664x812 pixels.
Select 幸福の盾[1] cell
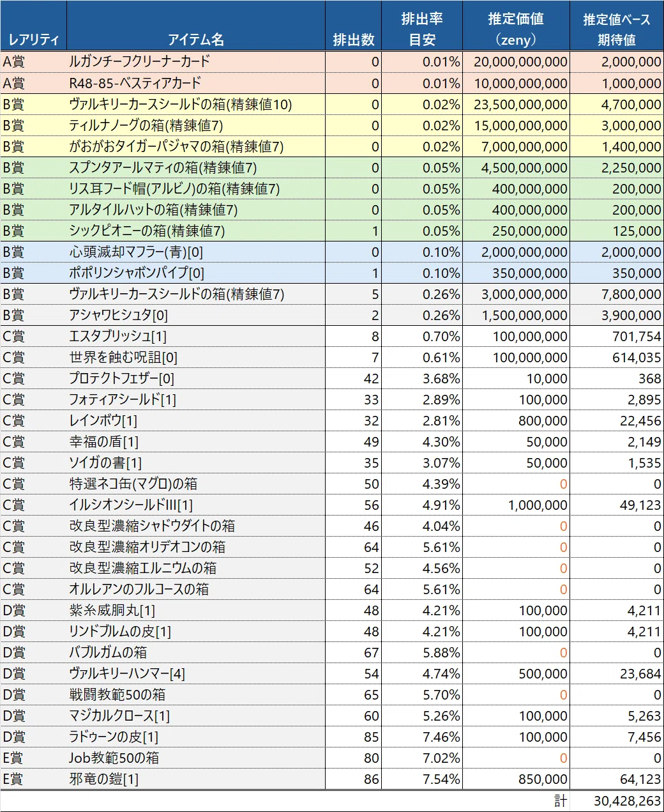[x=196, y=441]
